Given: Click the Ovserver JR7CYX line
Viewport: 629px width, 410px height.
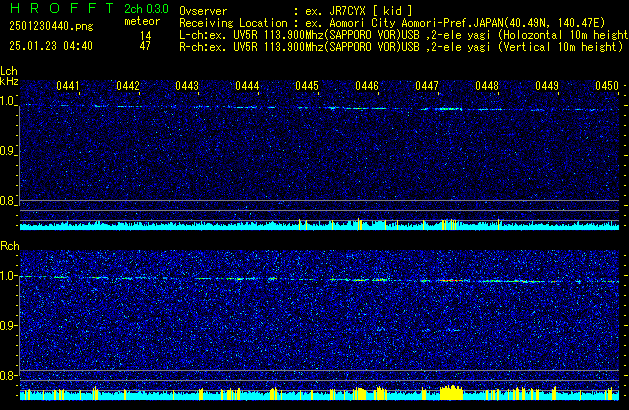Looking at the screenshot, I should (x=296, y=11).
